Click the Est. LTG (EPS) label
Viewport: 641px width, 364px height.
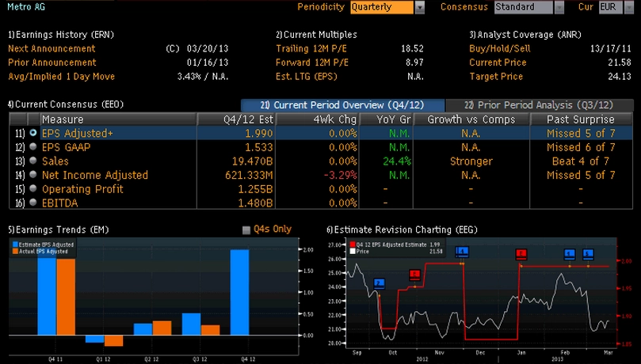306,76
